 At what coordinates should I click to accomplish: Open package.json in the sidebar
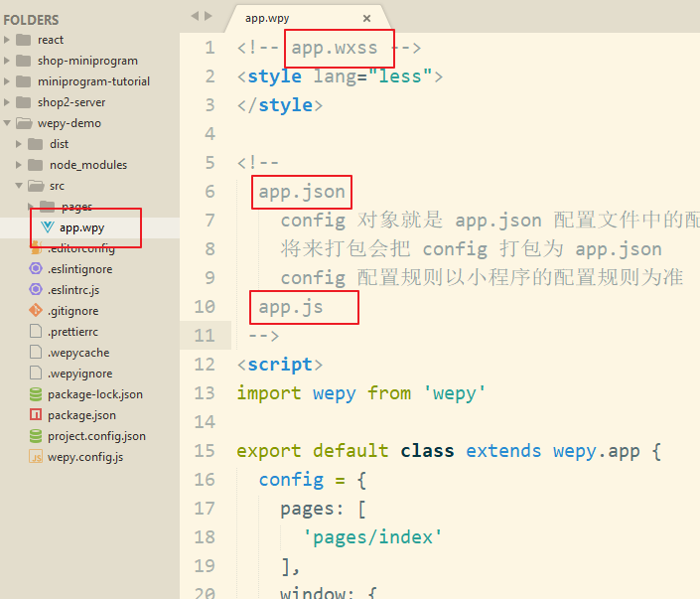pyautogui.click(x=81, y=415)
